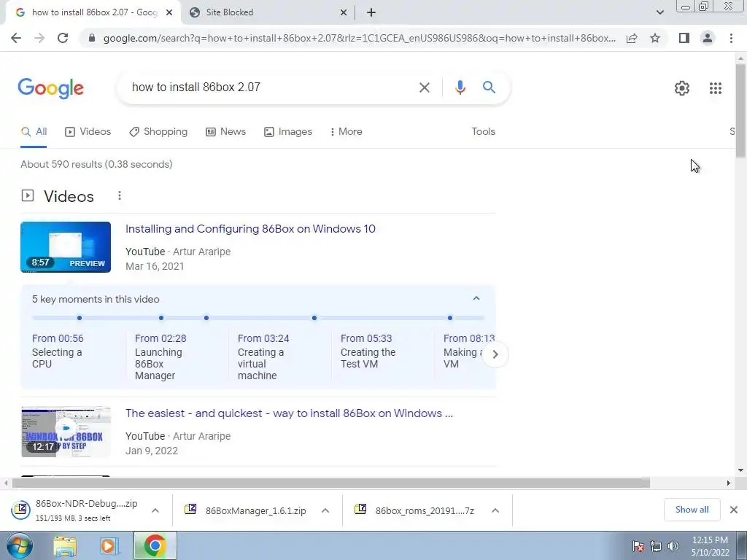The height and width of the screenshot is (560, 747).
Task: Open Google settings gear
Action: (x=682, y=88)
